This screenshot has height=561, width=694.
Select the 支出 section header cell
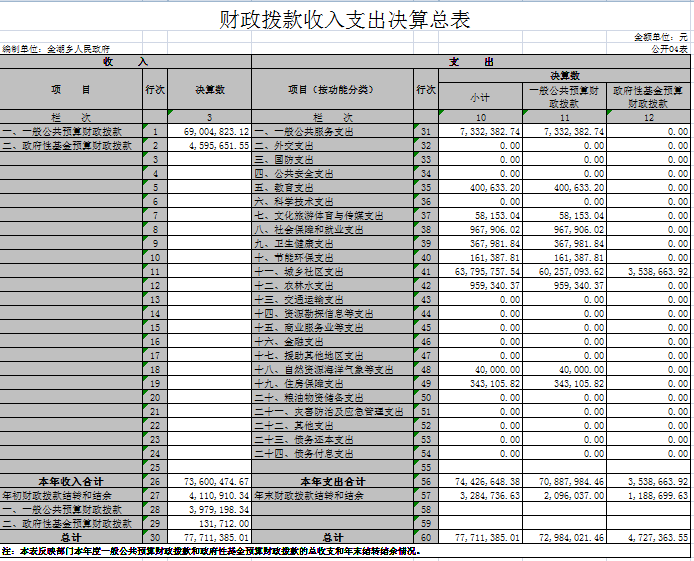470,62
